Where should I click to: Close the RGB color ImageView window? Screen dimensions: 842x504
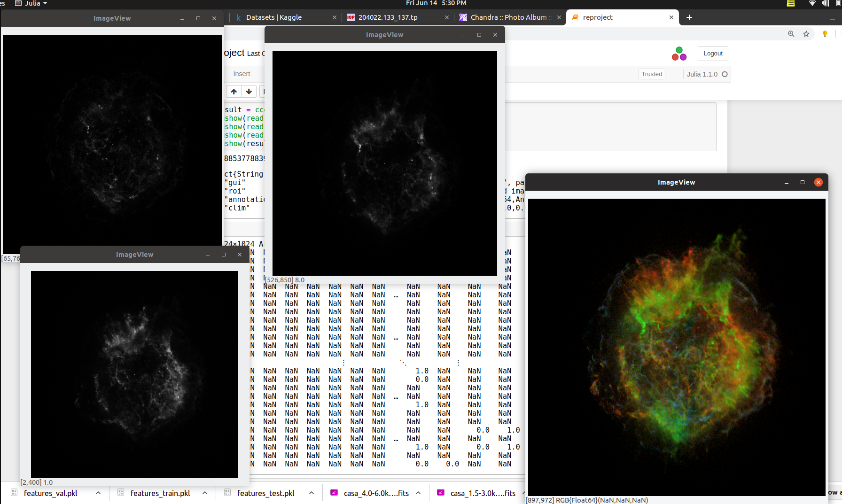(x=819, y=182)
